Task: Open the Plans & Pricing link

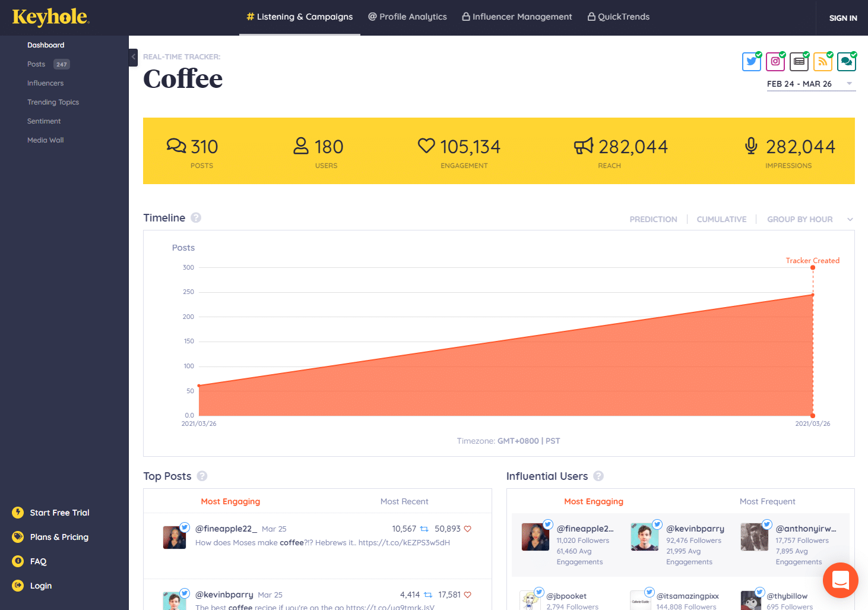Action: pos(59,537)
